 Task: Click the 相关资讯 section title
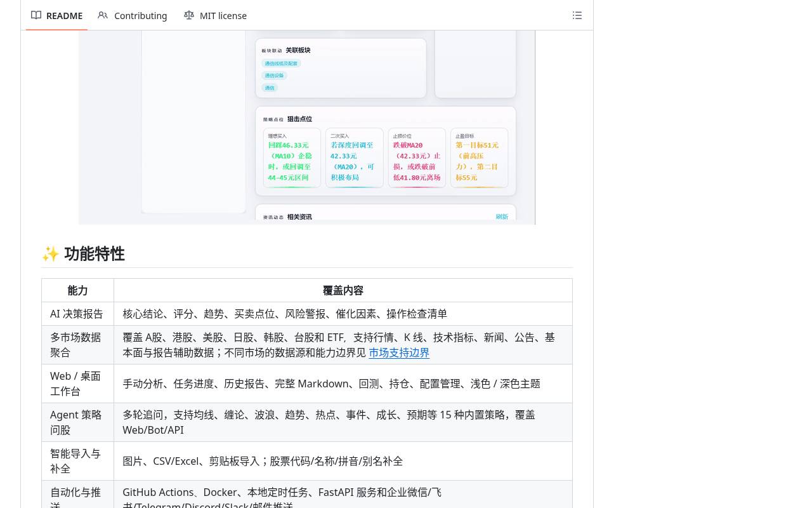(x=299, y=217)
